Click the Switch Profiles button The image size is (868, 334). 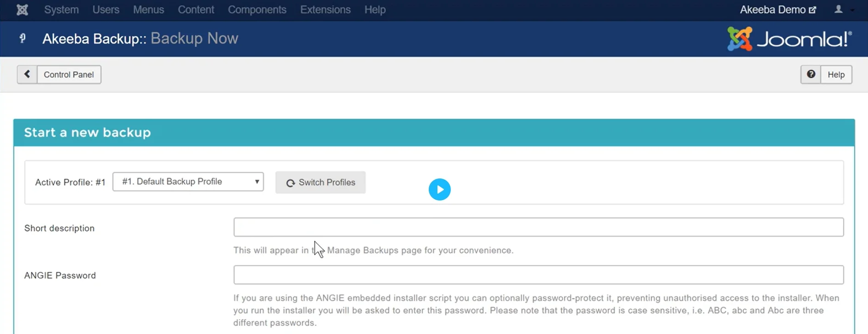coord(320,183)
